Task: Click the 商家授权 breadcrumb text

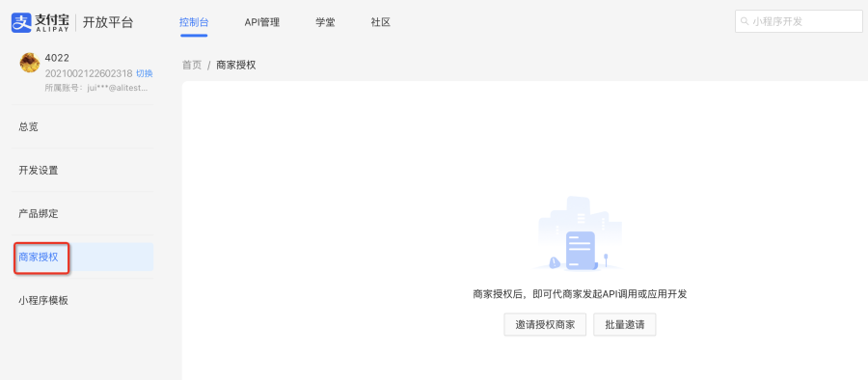Action: pyautogui.click(x=236, y=66)
